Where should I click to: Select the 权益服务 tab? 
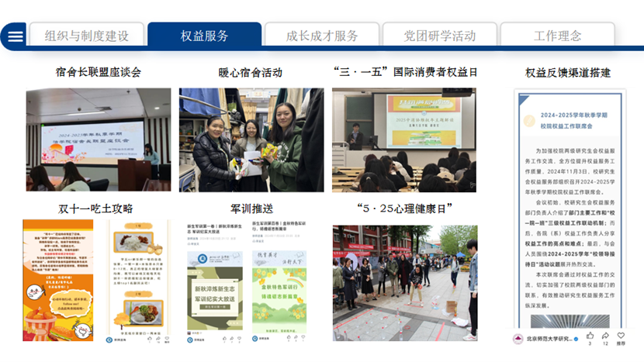[x=205, y=36]
